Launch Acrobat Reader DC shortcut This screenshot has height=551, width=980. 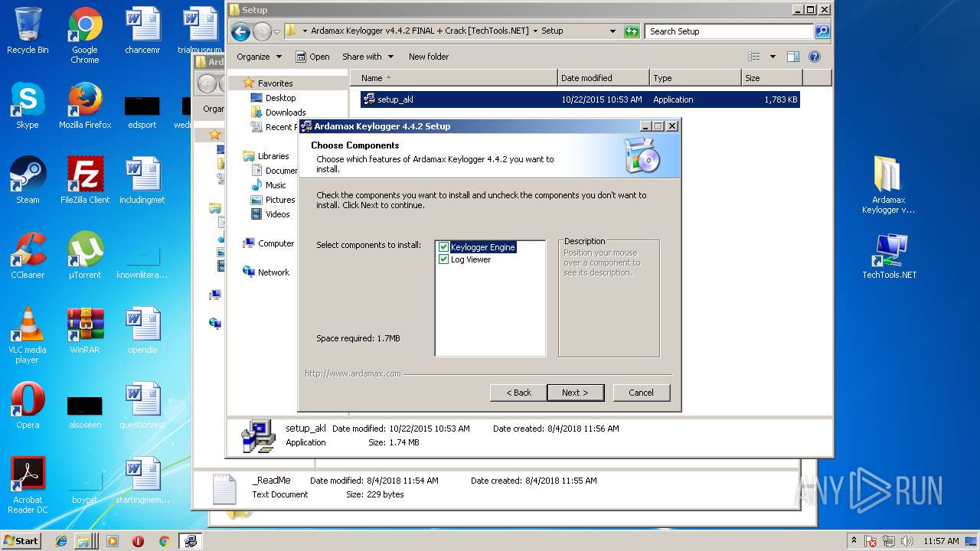pos(28,485)
